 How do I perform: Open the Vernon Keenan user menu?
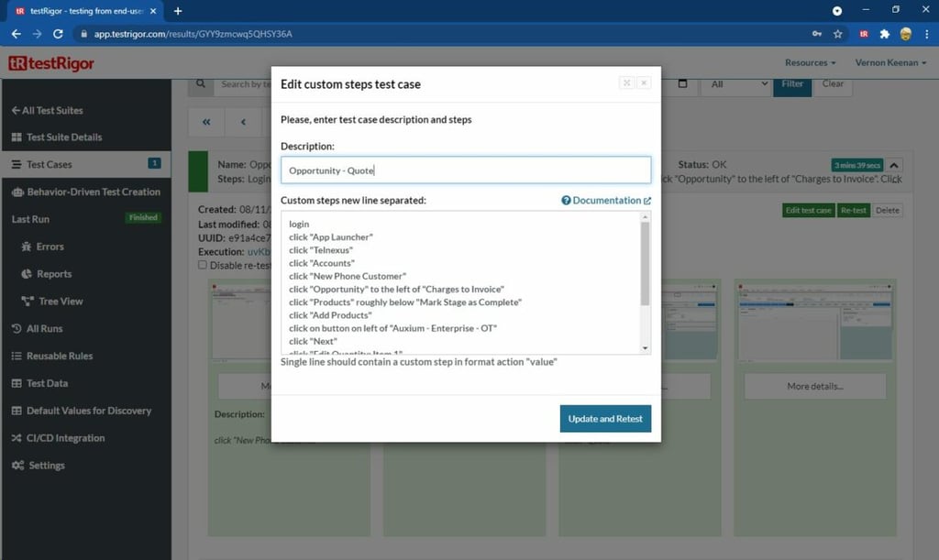[x=890, y=63]
